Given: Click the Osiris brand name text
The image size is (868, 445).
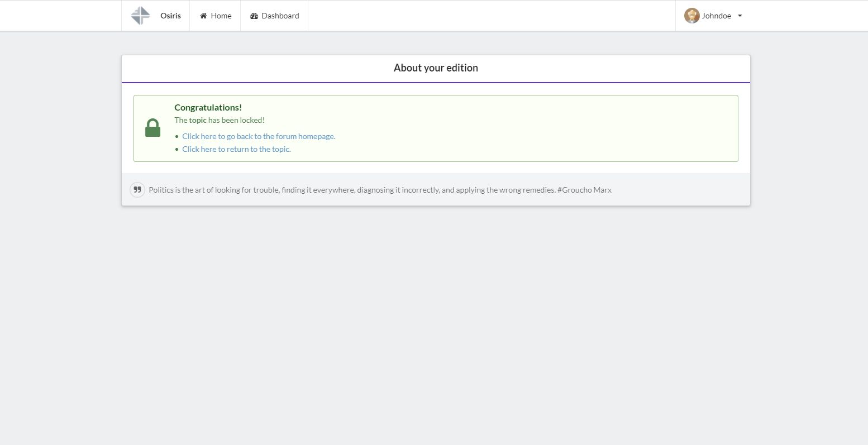Looking at the screenshot, I should 170,16.
